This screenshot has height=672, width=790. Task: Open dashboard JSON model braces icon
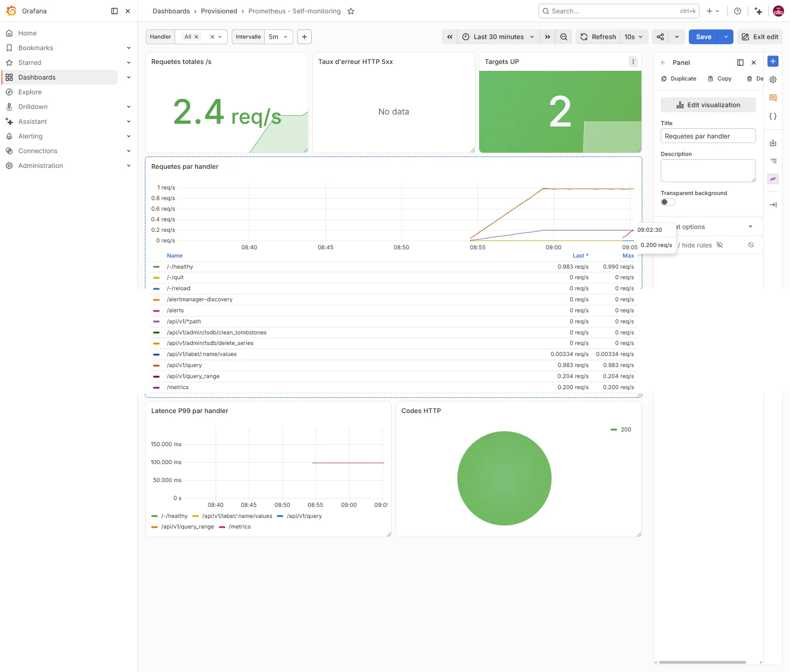[x=773, y=116]
